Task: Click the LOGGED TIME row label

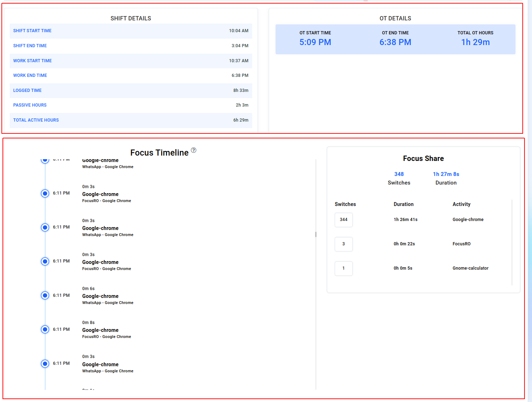Action: tap(27, 90)
